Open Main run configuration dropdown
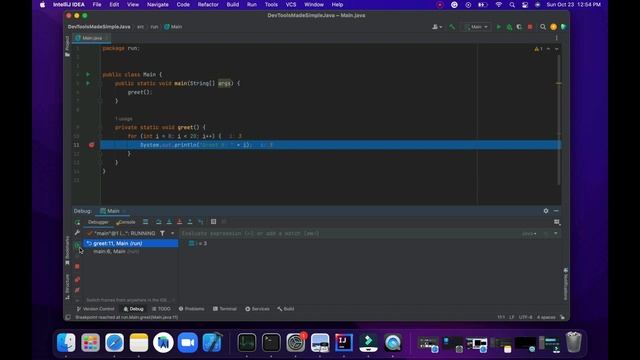The image size is (640, 360). [x=476, y=27]
